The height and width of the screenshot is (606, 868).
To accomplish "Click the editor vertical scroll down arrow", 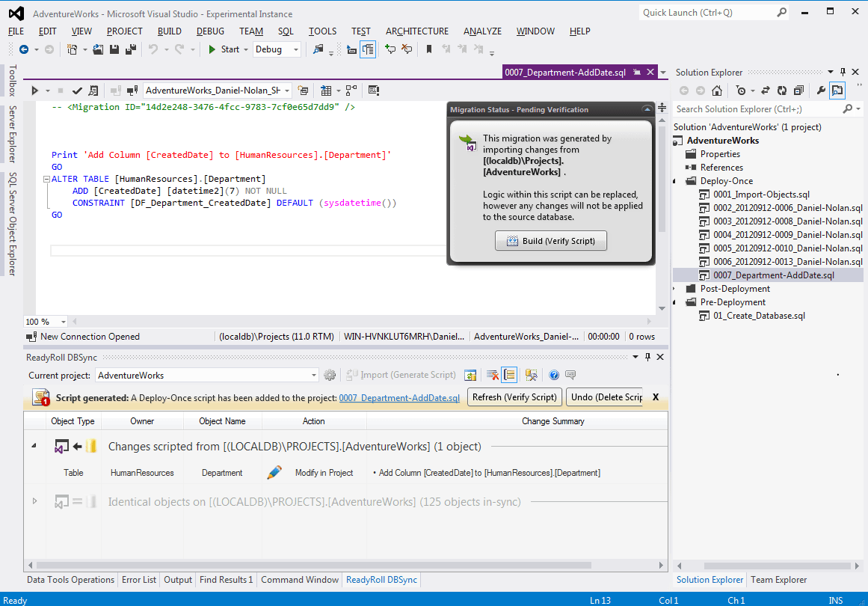I will pyautogui.click(x=662, y=308).
